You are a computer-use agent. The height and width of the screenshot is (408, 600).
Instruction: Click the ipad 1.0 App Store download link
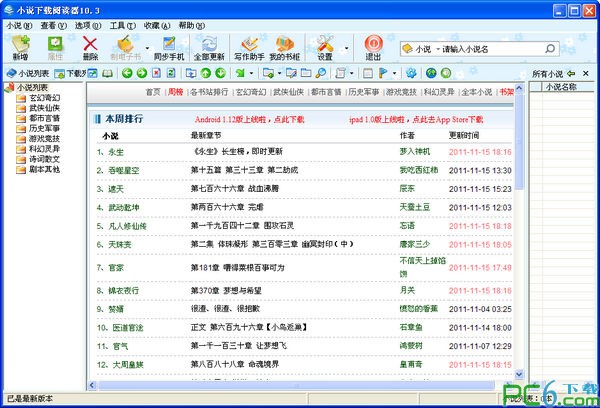coord(416,120)
